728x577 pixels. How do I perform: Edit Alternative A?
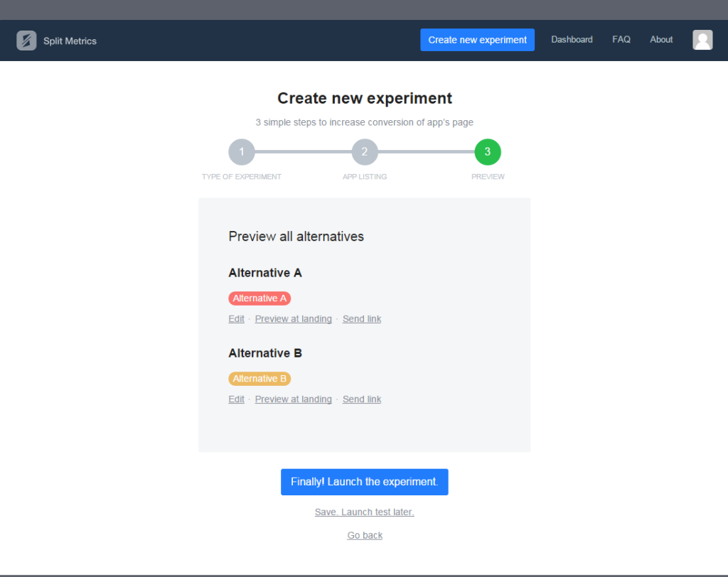pyautogui.click(x=236, y=319)
